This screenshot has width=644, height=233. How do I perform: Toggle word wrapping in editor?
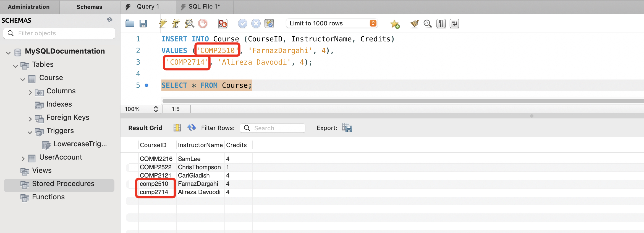[x=454, y=24]
